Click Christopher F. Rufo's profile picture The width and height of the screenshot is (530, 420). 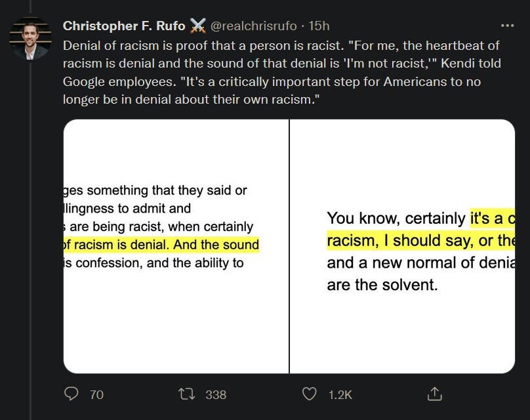(30, 39)
